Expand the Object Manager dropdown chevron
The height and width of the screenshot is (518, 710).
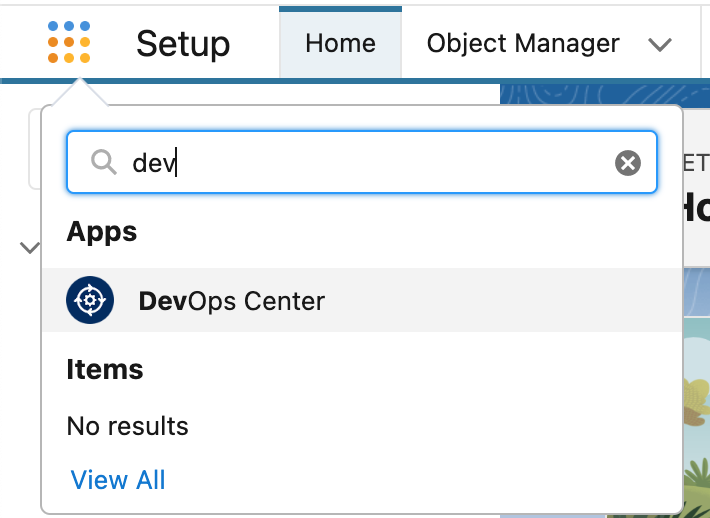tap(659, 45)
